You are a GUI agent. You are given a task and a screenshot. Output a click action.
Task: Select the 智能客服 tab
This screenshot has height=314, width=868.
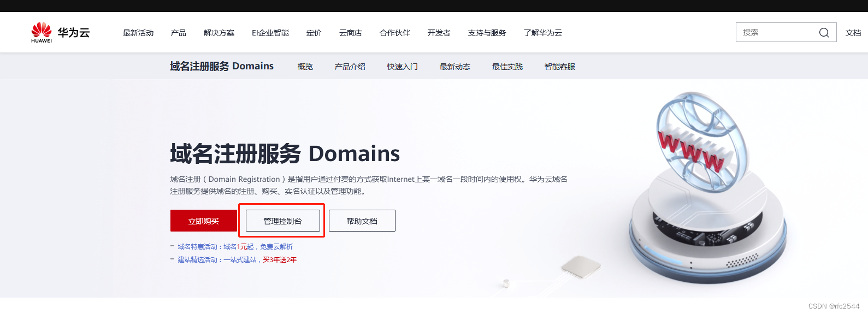click(x=560, y=67)
